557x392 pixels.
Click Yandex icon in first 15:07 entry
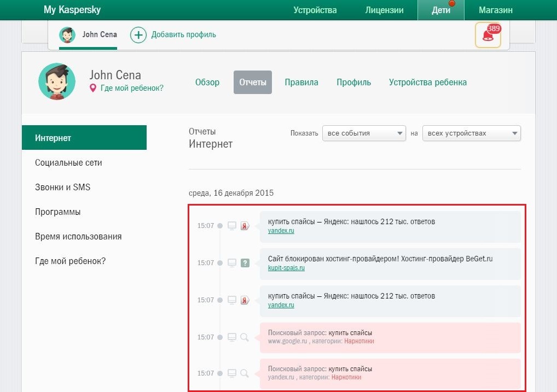[245, 226]
